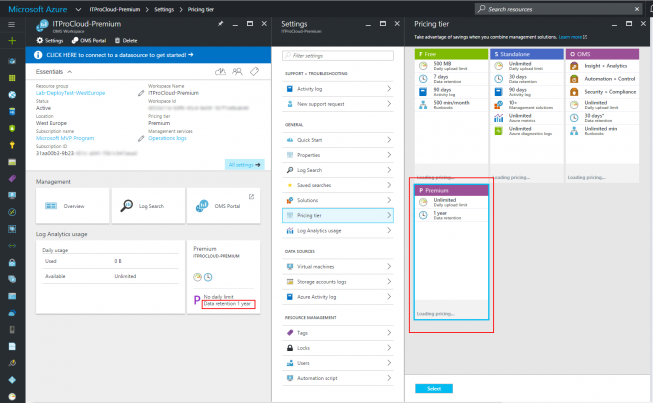Open the purple tag sidebar icon
Viewport: 653px width, 403px height.
tap(12, 179)
